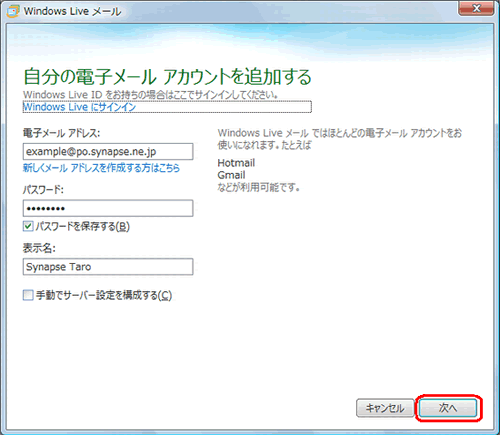Focus the パスワード input field
This screenshot has height=435, width=500.
[x=108, y=208]
